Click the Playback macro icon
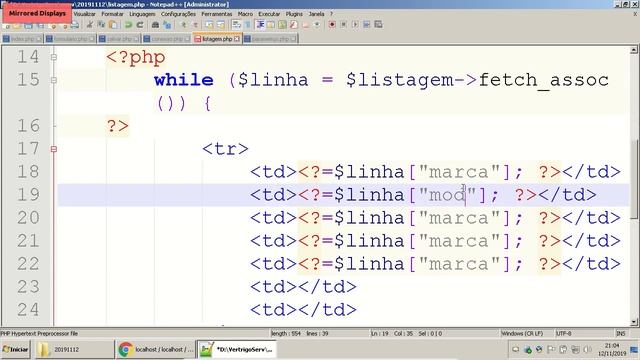 [355, 24]
